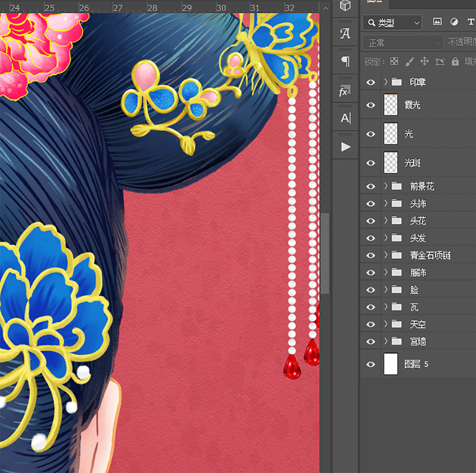Select 宫墙 group folder icon

point(397,341)
